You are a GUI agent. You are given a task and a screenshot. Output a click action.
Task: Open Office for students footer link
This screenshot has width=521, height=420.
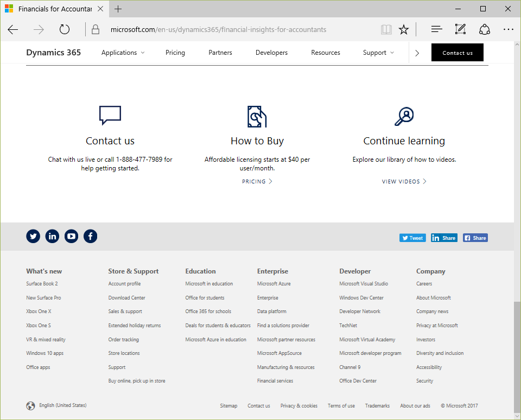[x=205, y=298]
